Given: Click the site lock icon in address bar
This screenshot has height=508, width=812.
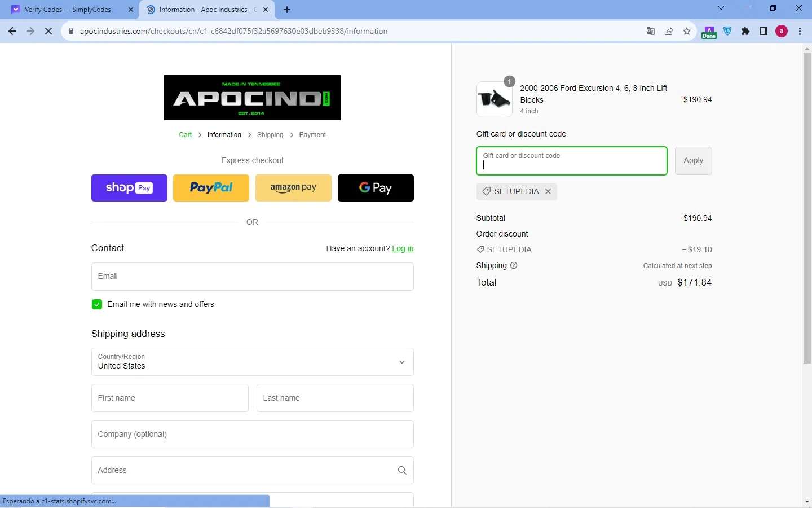Looking at the screenshot, I should coord(71,31).
